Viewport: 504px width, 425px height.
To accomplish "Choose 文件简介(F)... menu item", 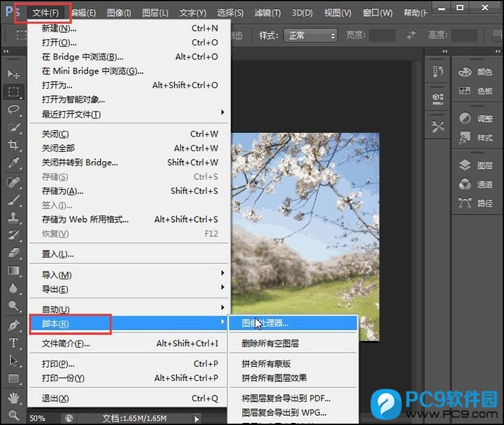I will tap(129, 343).
